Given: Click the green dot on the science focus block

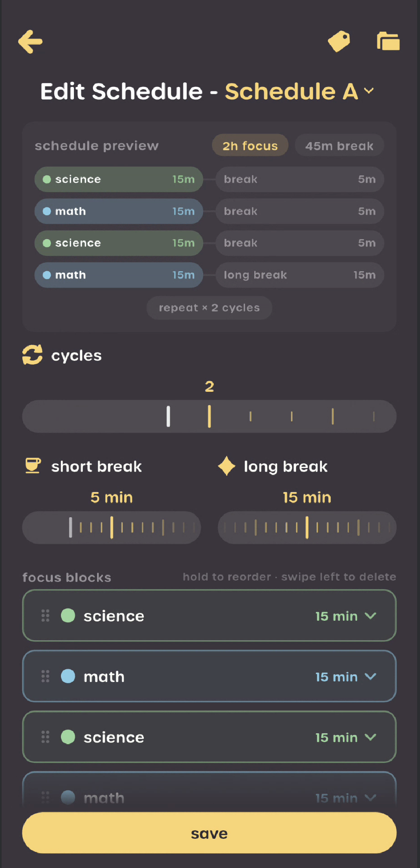Looking at the screenshot, I should point(68,615).
